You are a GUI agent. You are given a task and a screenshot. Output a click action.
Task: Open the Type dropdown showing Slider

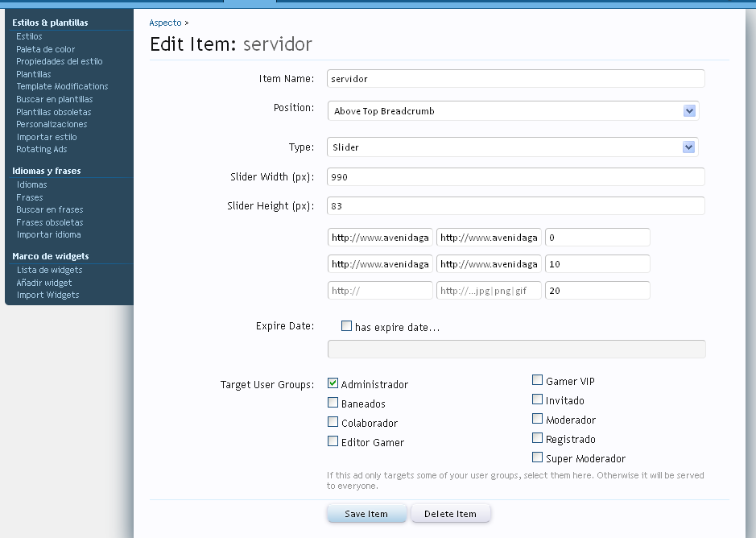pos(513,147)
